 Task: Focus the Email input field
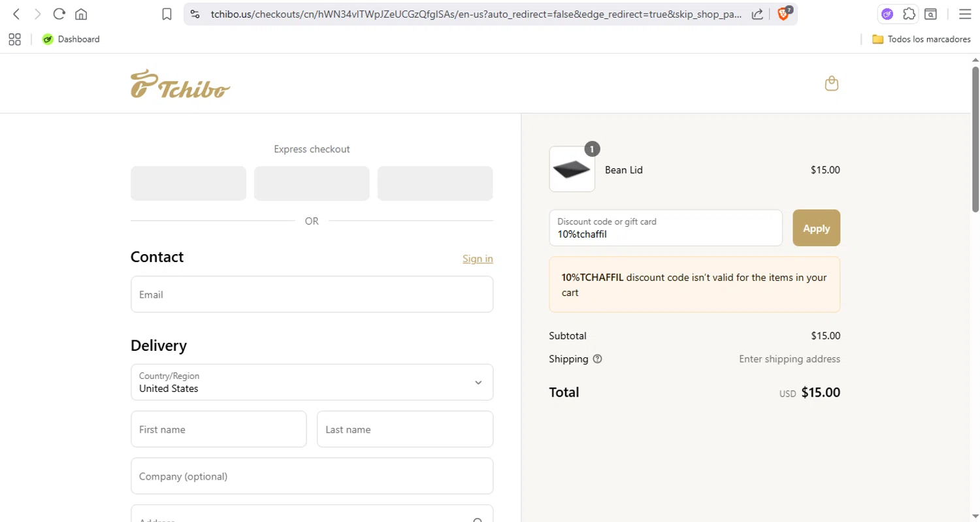coord(312,294)
